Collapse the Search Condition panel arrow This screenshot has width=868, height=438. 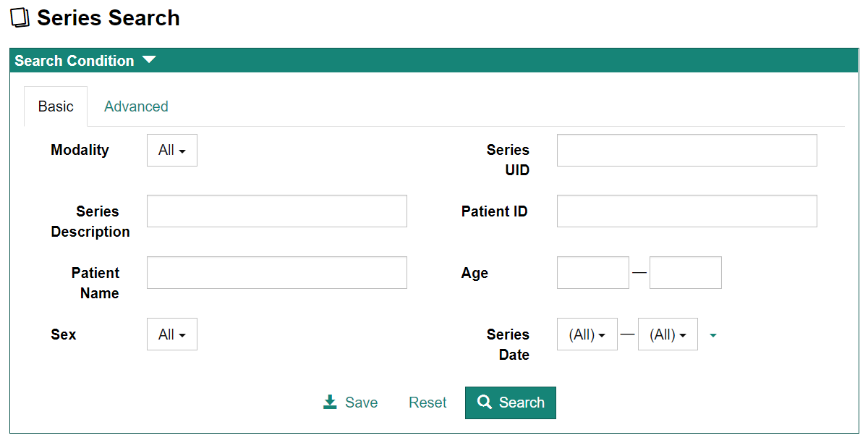click(149, 60)
